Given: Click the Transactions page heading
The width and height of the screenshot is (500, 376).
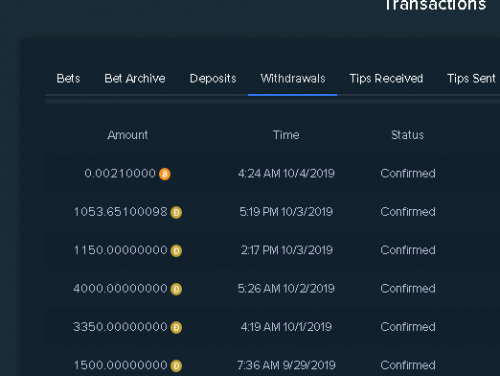Looking at the screenshot, I should click(x=435, y=5).
